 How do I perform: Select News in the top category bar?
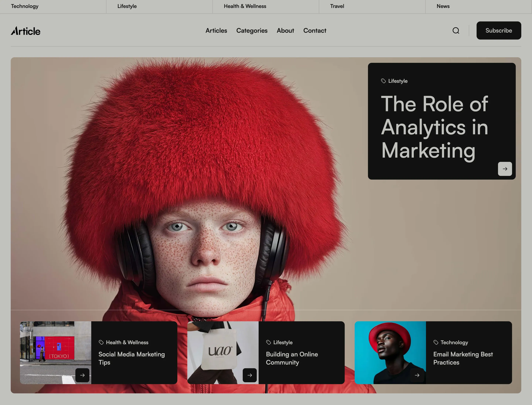pyautogui.click(x=443, y=6)
